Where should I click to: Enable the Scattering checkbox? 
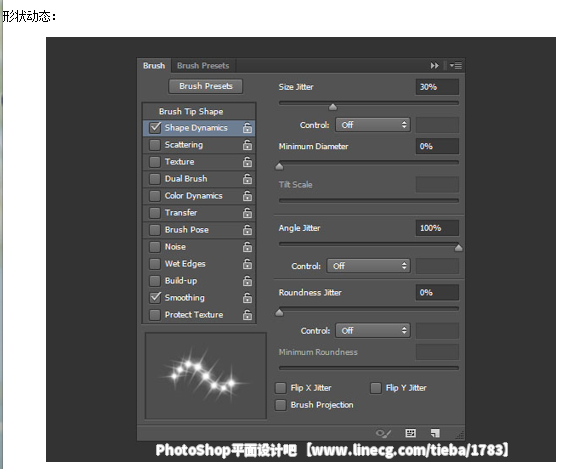coord(155,145)
